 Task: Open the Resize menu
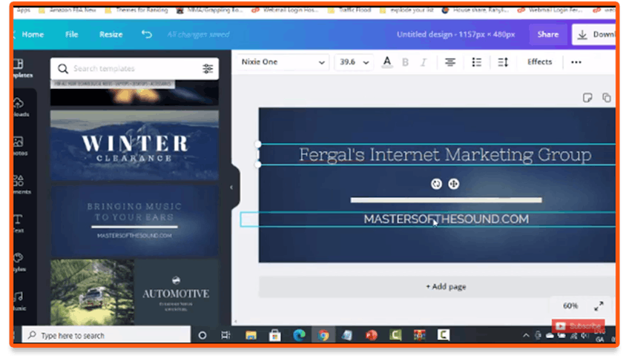click(x=111, y=35)
